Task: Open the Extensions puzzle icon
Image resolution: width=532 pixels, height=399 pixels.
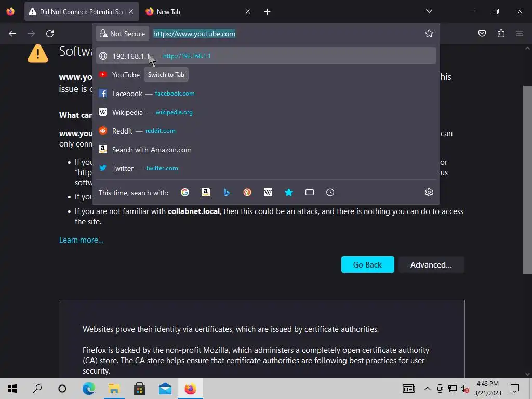Action: 501,33
